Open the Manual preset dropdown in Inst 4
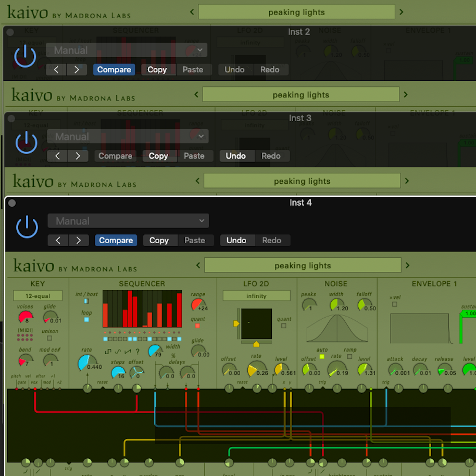476x476 pixels. coord(129,221)
